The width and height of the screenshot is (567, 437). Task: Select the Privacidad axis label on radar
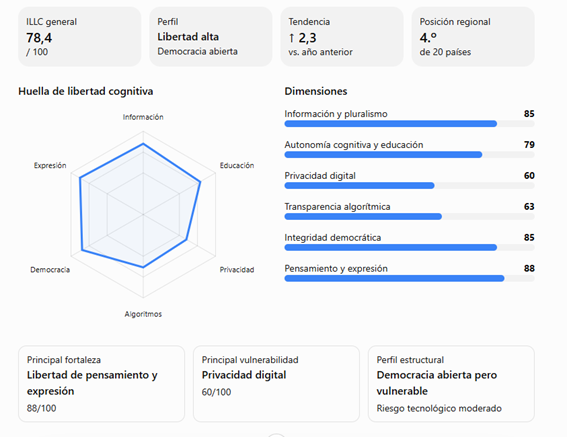coord(237,270)
